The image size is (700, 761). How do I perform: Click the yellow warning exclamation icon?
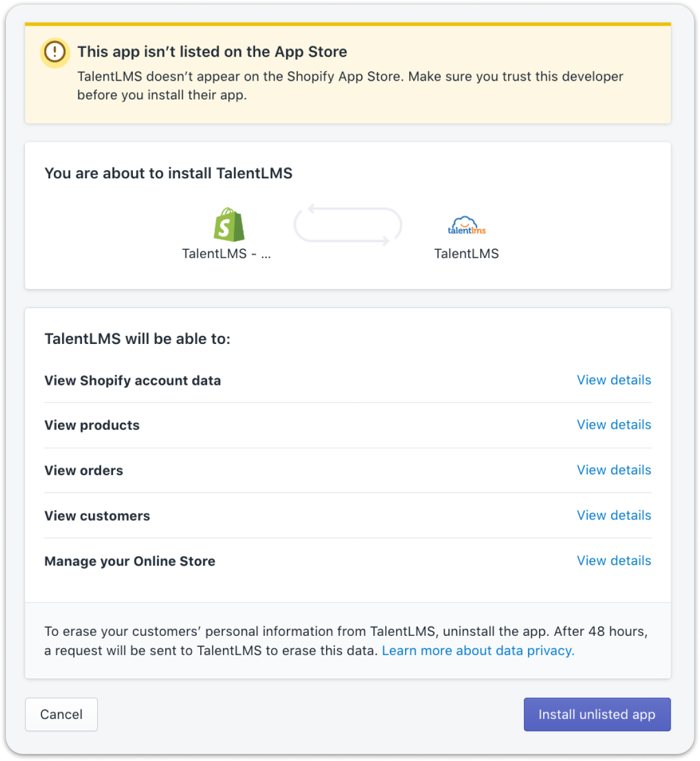(x=55, y=52)
